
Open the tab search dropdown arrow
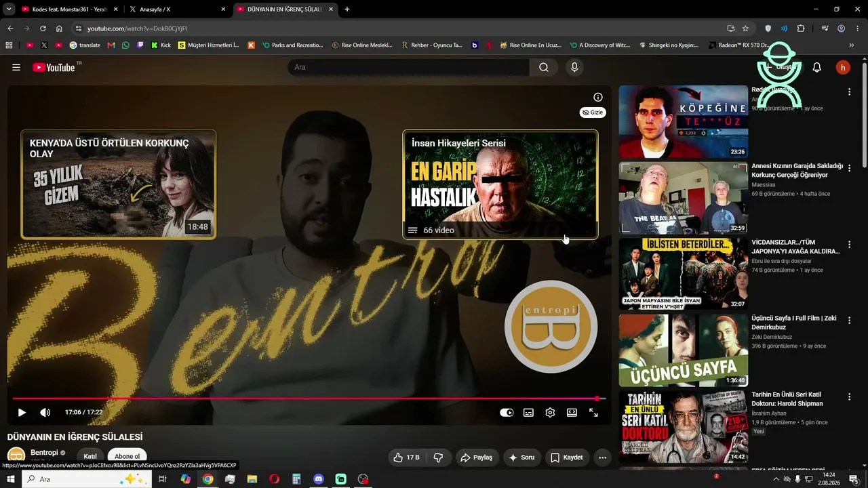[9, 9]
